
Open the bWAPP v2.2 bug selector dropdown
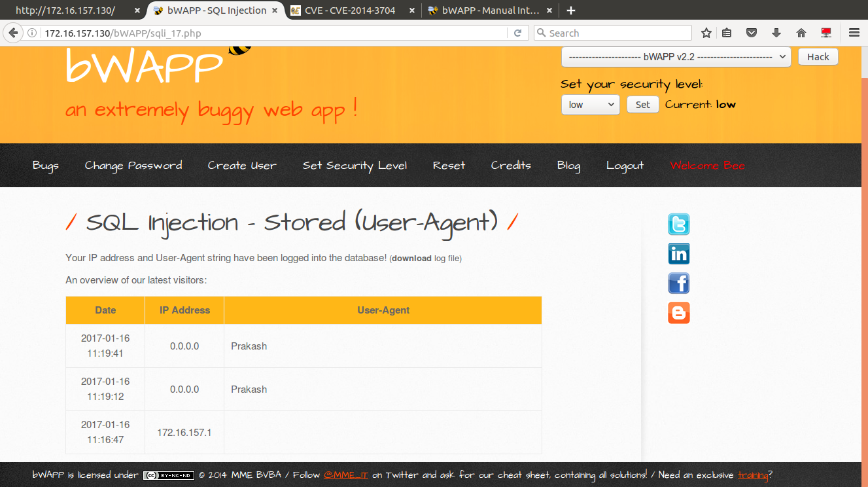coord(676,57)
